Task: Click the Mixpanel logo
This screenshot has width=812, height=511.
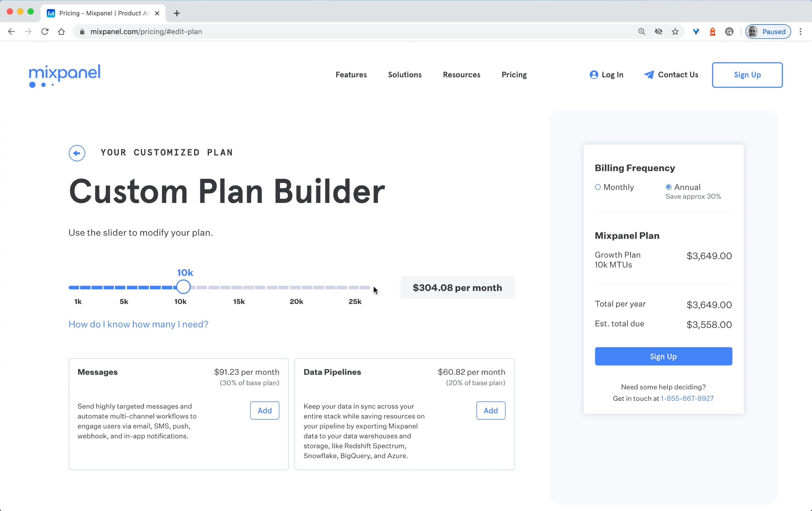Action: (x=65, y=75)
